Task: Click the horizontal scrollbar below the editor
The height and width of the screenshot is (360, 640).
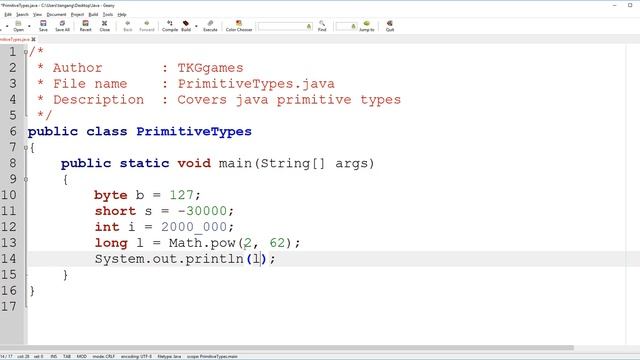Action: [287, 348]
